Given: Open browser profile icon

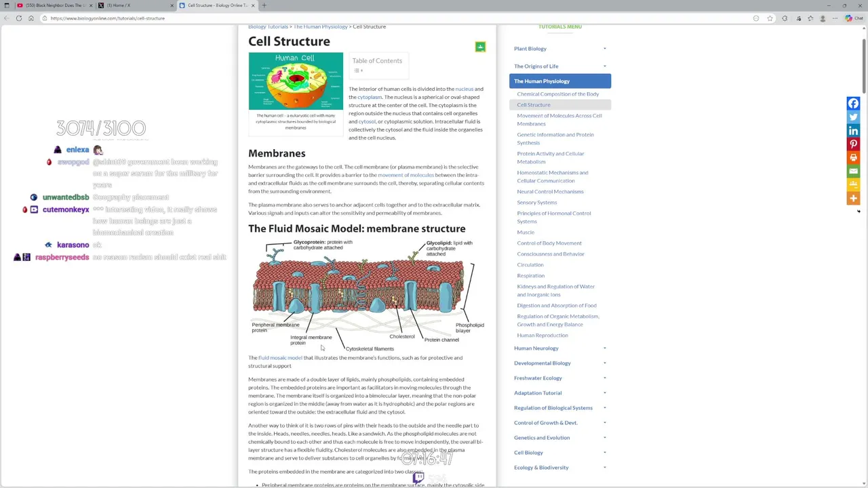Looking at the screenshot, I should tap(822, 18).
